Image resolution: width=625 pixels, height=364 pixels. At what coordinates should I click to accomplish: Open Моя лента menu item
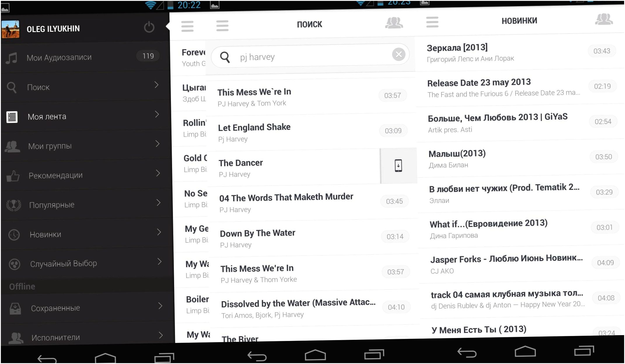(86, 116)
